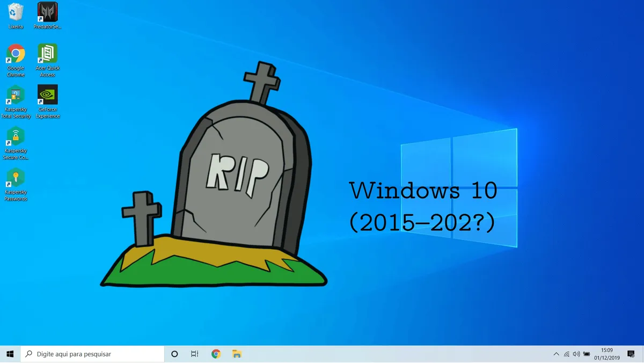Activate Cortana voice search button

pyautogui.click(x=174, y=354)
